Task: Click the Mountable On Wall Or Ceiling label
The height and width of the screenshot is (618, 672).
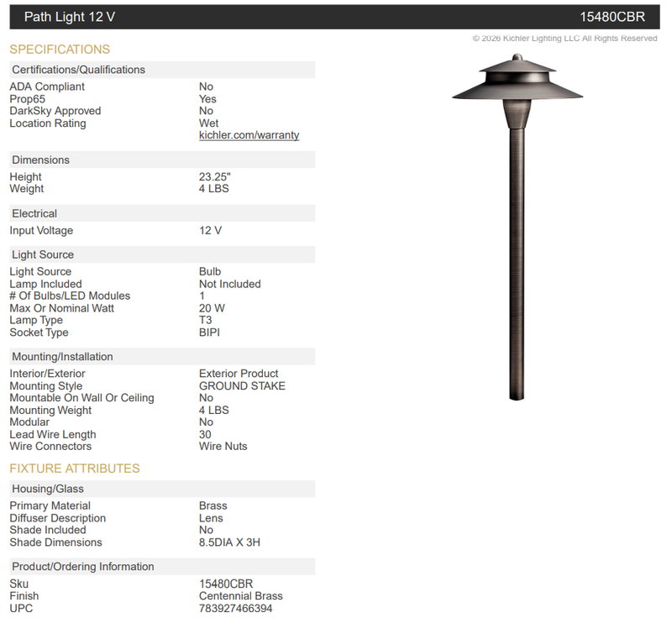Action: click(81, 398)
